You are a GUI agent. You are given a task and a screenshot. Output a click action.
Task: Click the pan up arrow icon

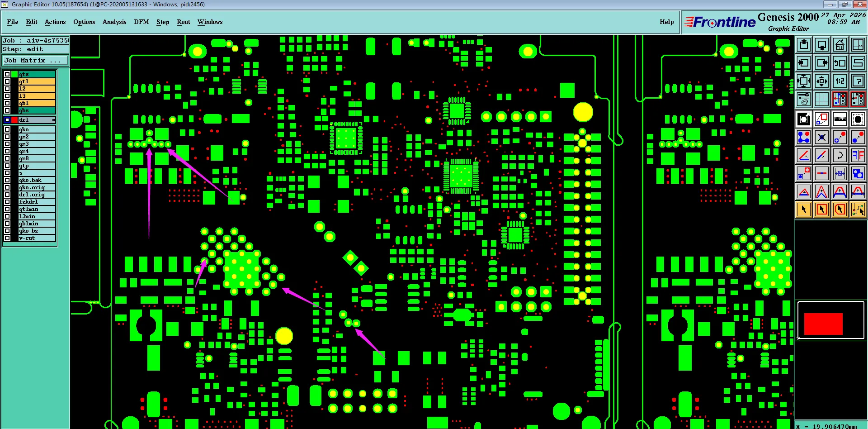[x=803, y=45]
